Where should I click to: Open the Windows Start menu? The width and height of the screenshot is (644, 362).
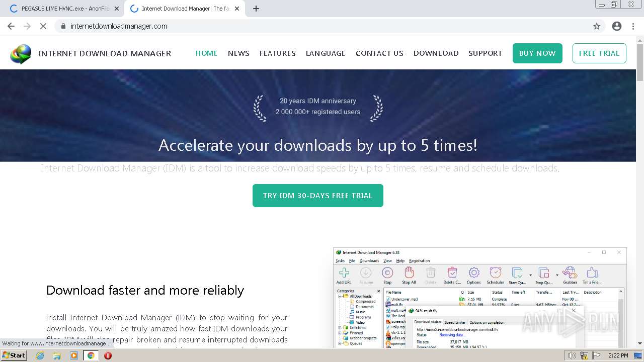point(14,355)
